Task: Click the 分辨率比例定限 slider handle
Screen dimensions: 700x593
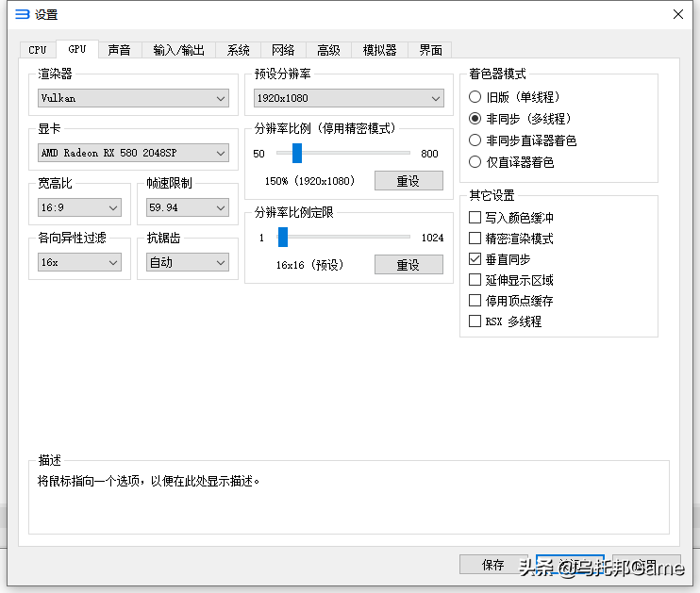Action: pyautogui.click(x=283, y=237)
